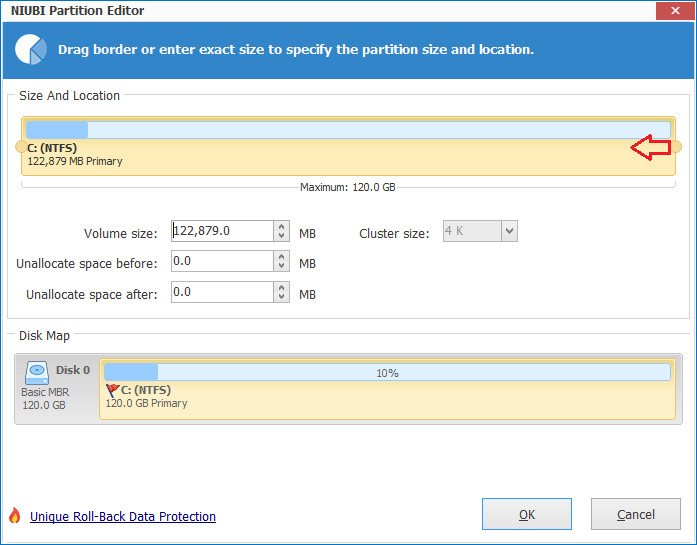Select the C: partition in Disk Map

tap(387, 389)
